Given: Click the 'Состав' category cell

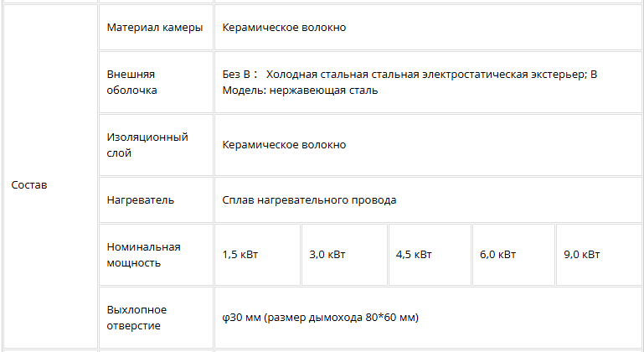Looking at the screenshot, I should coord(50,176).
